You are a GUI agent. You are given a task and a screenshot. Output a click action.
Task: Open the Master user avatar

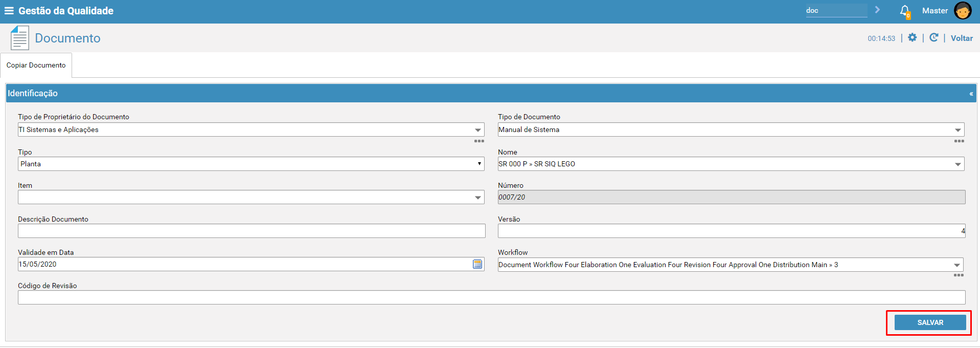[963, 11]
